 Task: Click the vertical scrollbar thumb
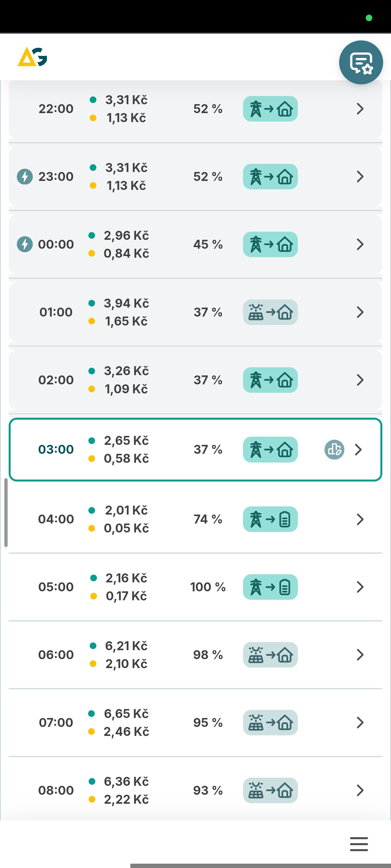6,512
